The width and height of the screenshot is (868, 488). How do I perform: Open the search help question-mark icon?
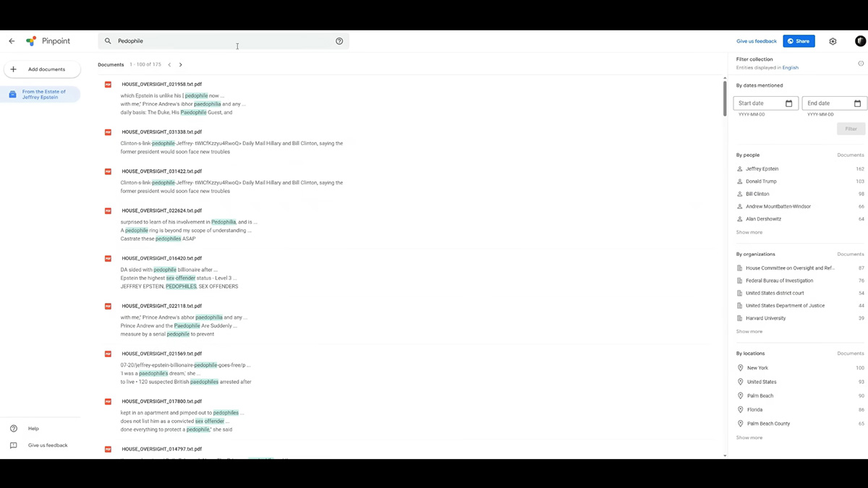[339, 41]
